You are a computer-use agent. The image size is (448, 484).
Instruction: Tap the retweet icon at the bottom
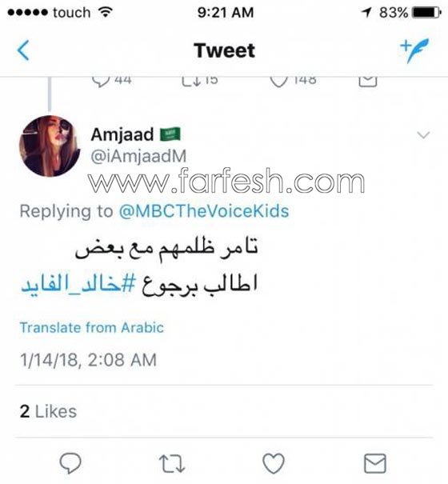click(x=172, y=463)
